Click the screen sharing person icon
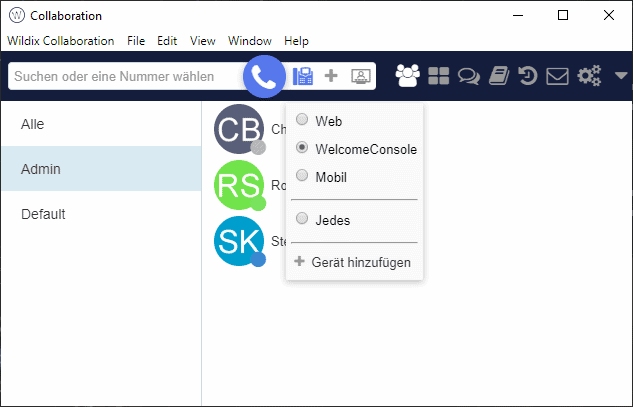Viewport: 633px width, 407px height. [361, 76]
